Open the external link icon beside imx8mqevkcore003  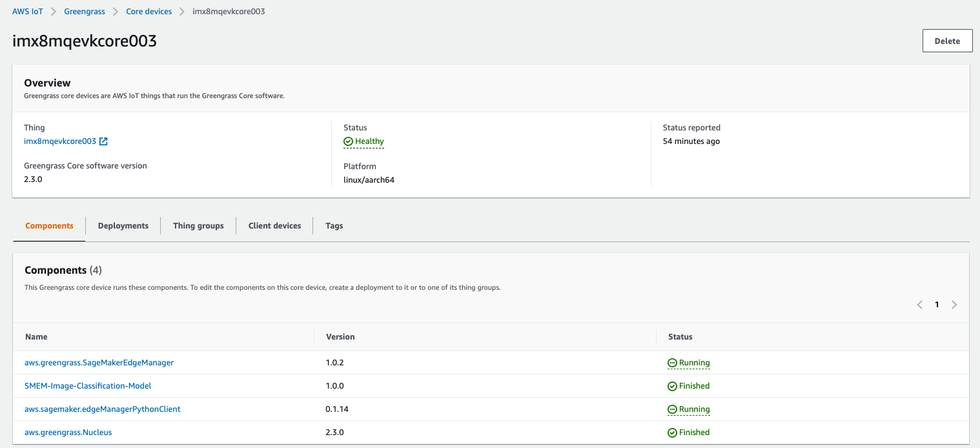click(103, 141)
